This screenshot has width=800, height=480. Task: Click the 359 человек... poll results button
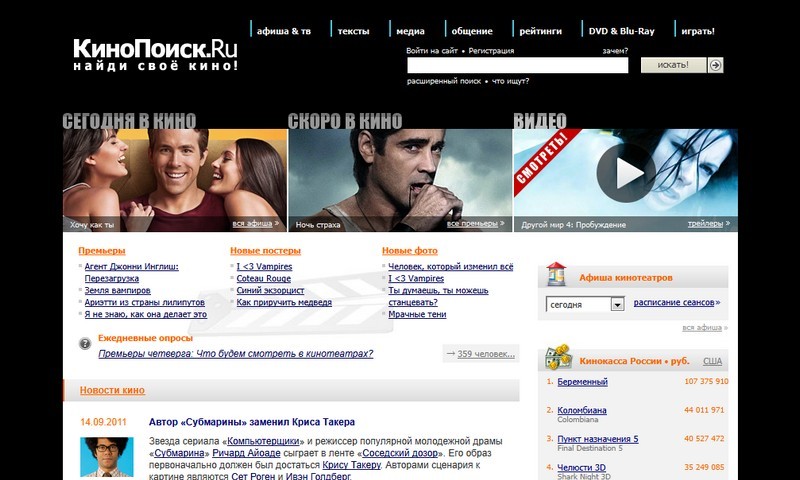[x=481, y=353]
